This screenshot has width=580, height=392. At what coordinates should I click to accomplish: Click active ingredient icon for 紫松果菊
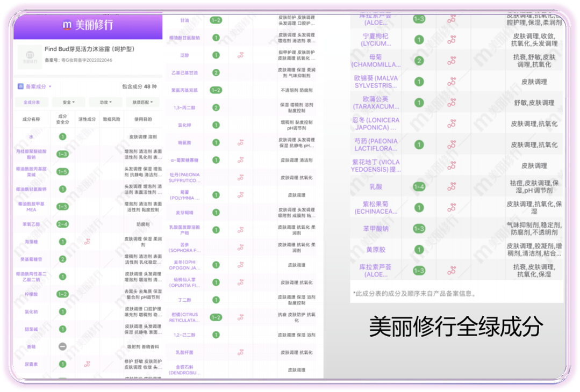tap(452, 208)
